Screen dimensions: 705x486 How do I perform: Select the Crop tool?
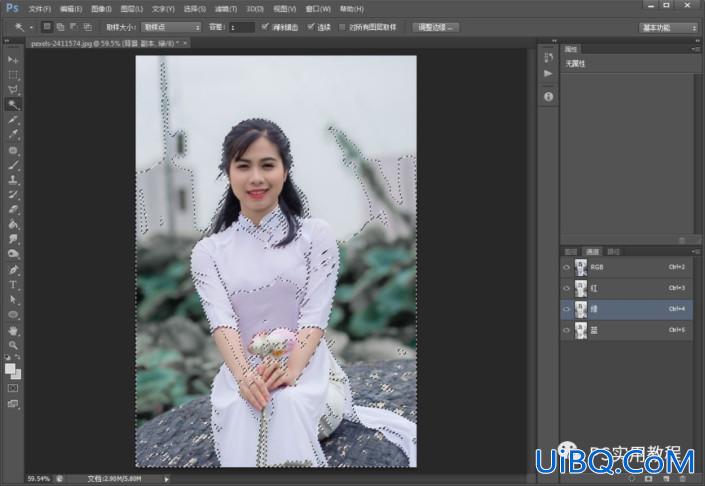tap(13, 119)
